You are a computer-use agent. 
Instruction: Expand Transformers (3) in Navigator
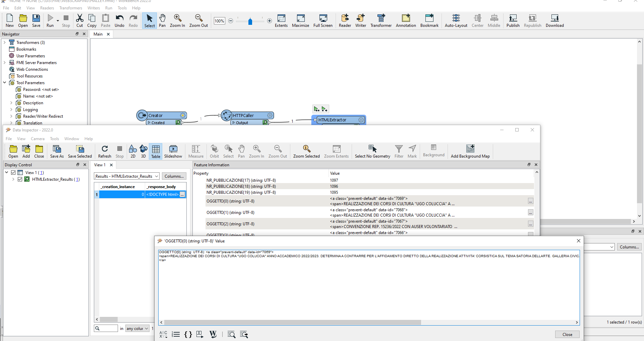5,42
